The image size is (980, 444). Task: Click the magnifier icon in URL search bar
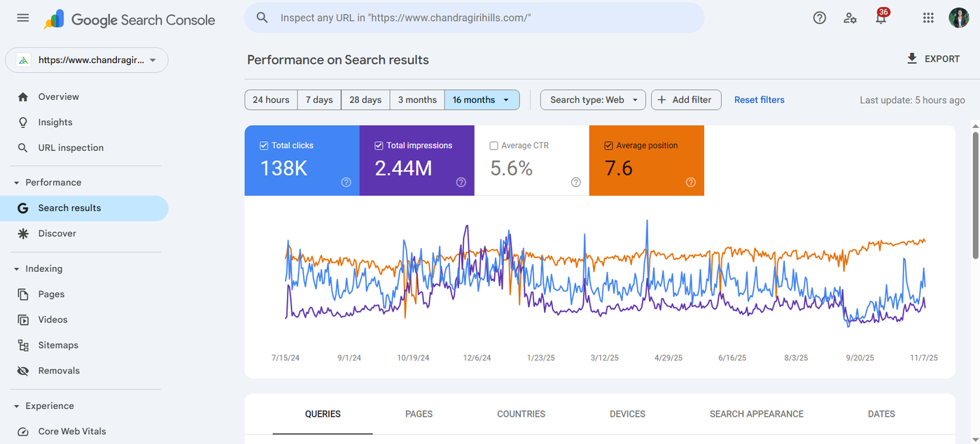(262, 17)
